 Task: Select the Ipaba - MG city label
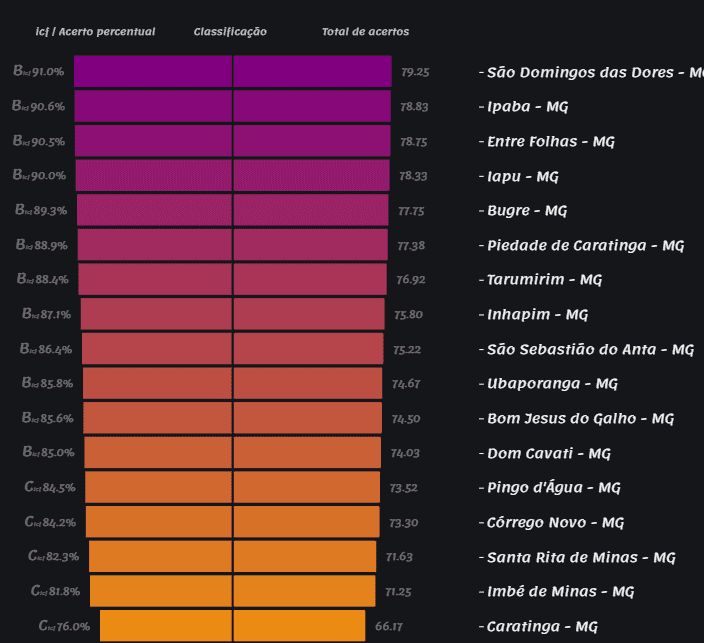(x=526, y=107)
